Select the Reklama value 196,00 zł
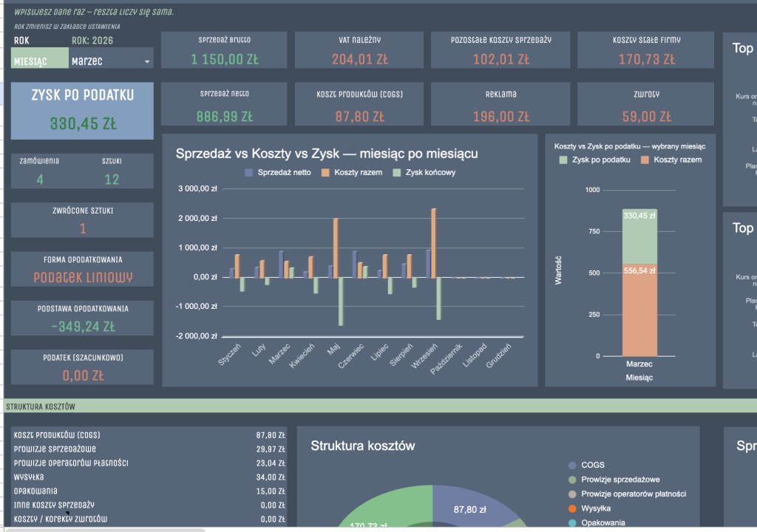 [x=501, y=116]
